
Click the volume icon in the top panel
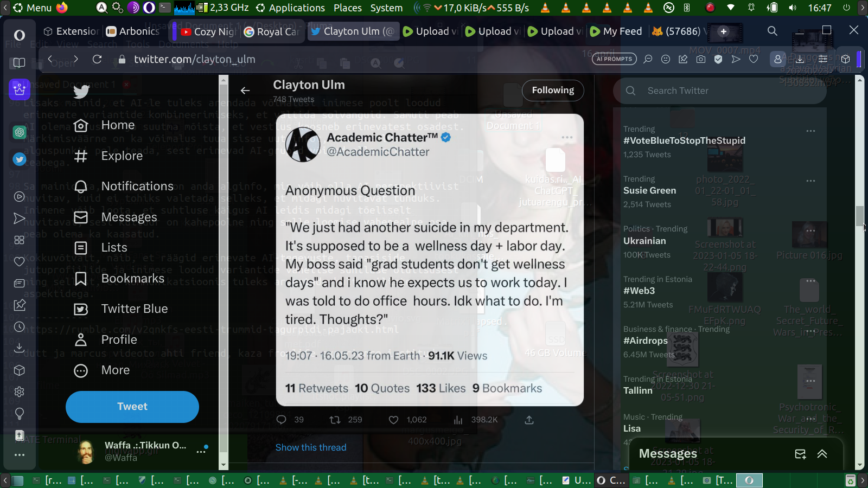pos(793,8)
